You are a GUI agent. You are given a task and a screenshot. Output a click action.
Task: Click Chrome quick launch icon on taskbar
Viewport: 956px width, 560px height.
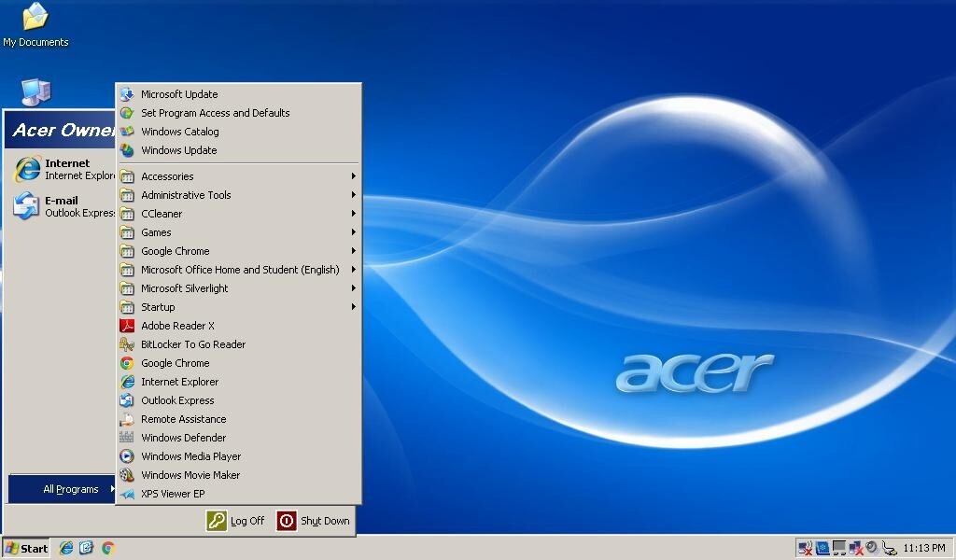108,548
